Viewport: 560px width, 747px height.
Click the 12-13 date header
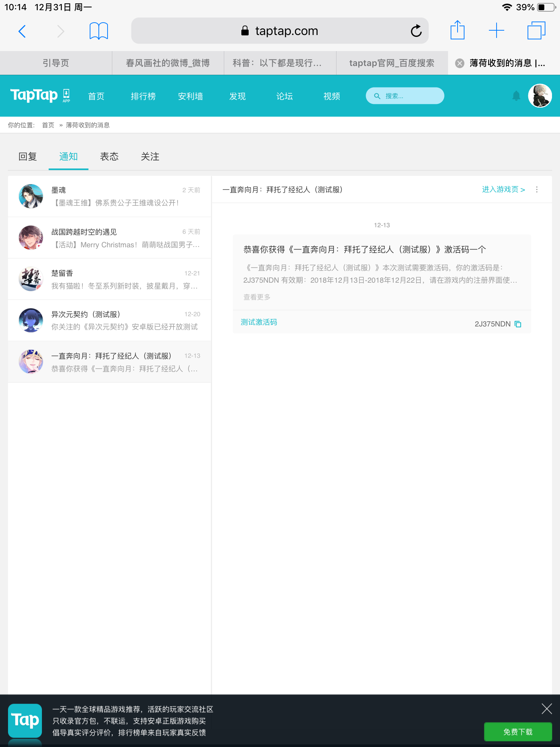click(382, 225)
